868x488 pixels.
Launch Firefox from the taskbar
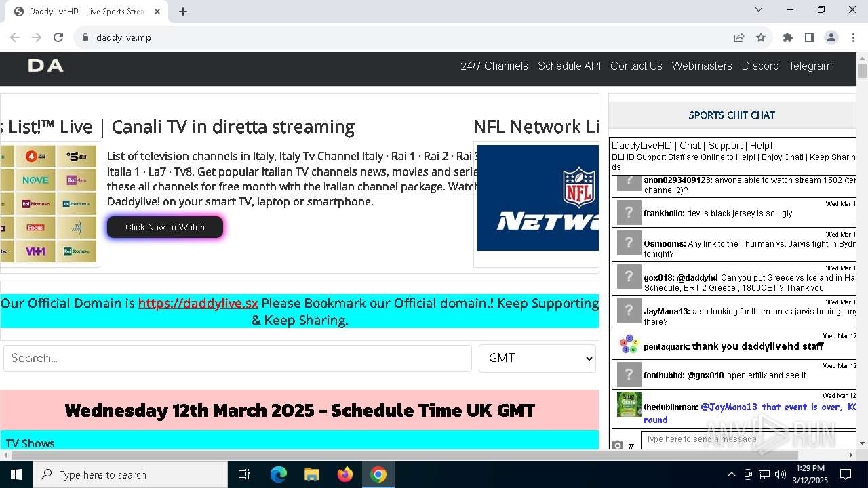[x=345, y=474]
